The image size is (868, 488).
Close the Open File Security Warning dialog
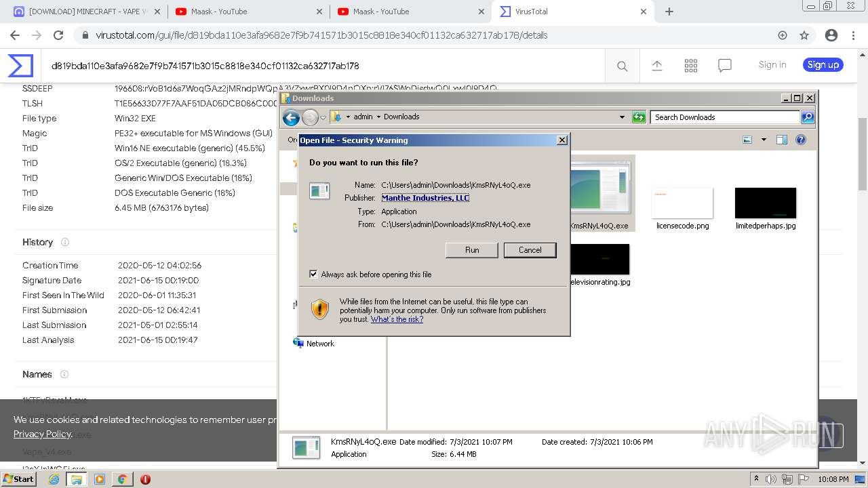(561, 140)
